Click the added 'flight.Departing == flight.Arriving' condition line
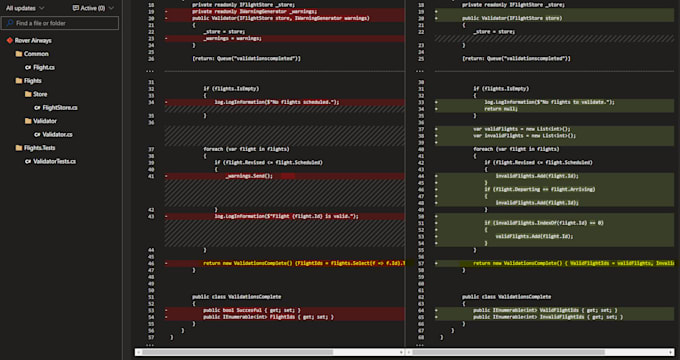Image resolution: width=680 pixels, height=360 pixels. point(555,190)
